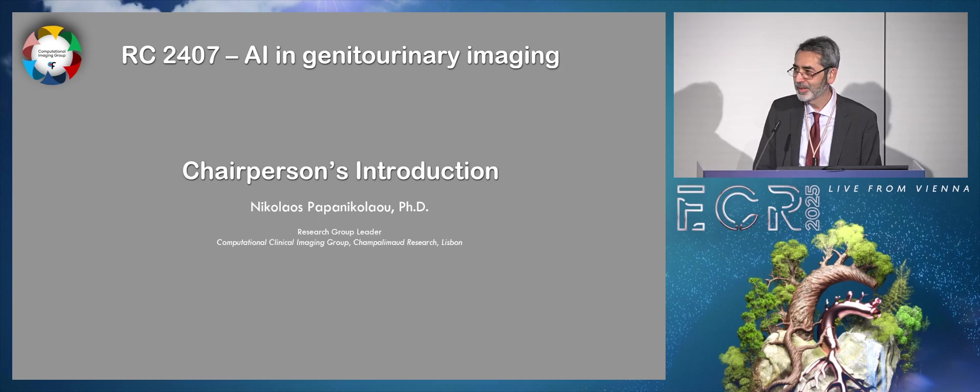Click the slide title 'RC 2407 – AI in genitourinary imaging'
Image resolution: width=980 pixels, height=392 pixels.
(x=340, y=56)
